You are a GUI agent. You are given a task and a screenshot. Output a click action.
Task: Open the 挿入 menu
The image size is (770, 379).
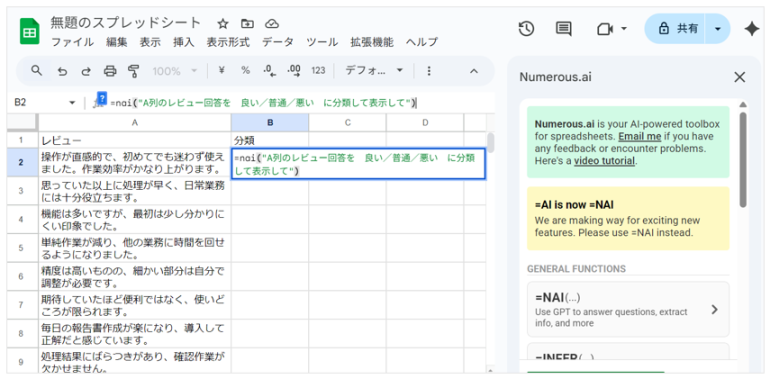(184, 42)
